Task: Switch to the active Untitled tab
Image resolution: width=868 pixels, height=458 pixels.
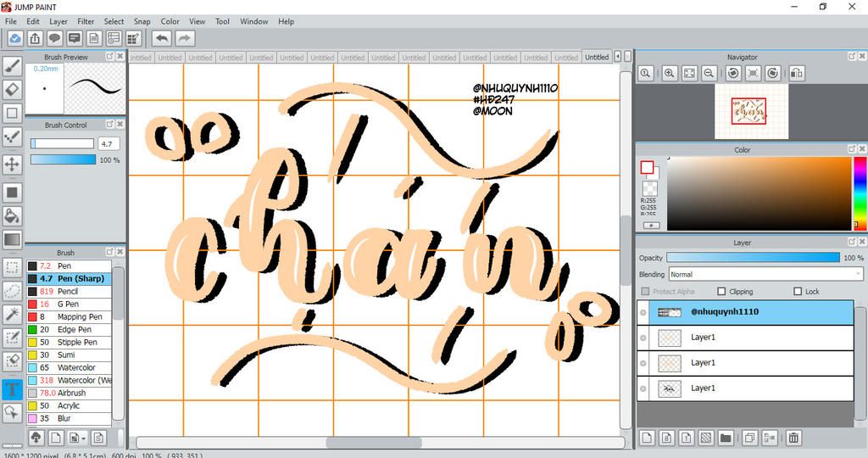Action: [597, 57]
